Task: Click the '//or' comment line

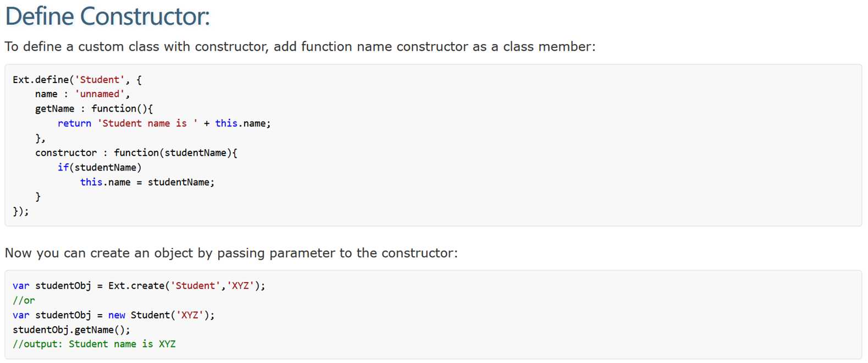Action: (x=24, y=300)
